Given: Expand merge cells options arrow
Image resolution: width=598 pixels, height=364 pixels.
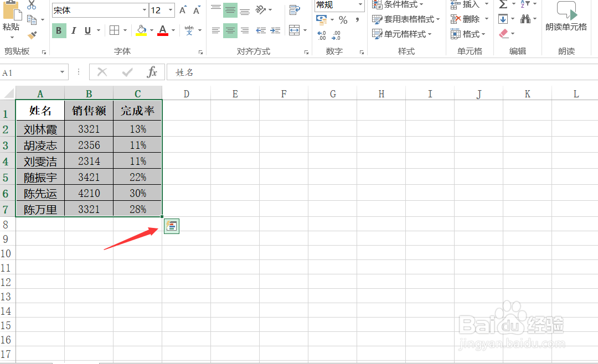Looking at the screenshot, I should pos(305,30).
